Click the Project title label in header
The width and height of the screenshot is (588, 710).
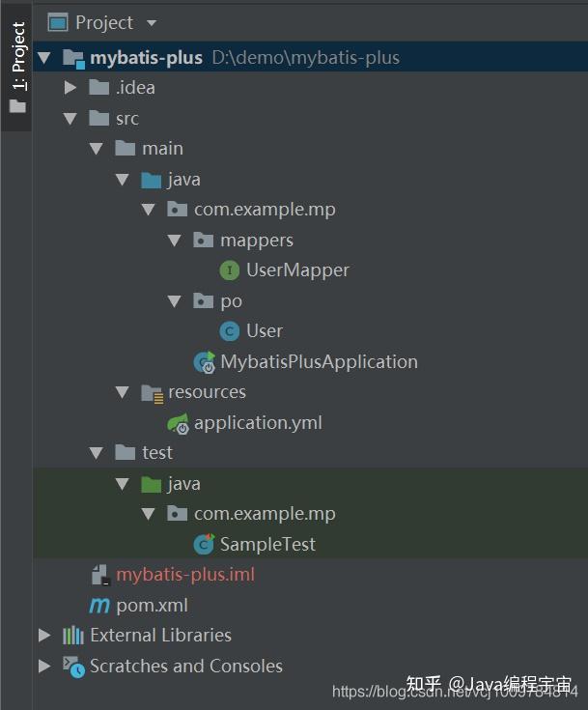pyautogui.click(x=104, y=22)
